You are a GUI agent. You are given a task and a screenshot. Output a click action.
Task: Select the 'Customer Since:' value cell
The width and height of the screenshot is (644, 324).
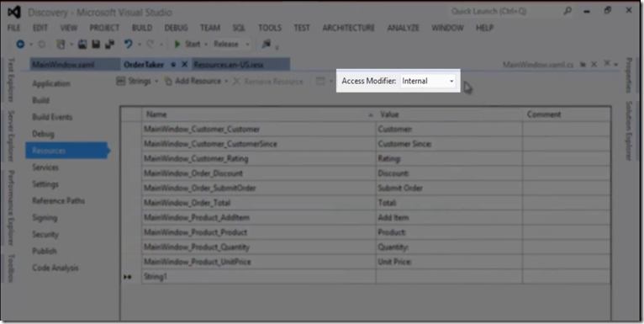click(x=449, y=144)
